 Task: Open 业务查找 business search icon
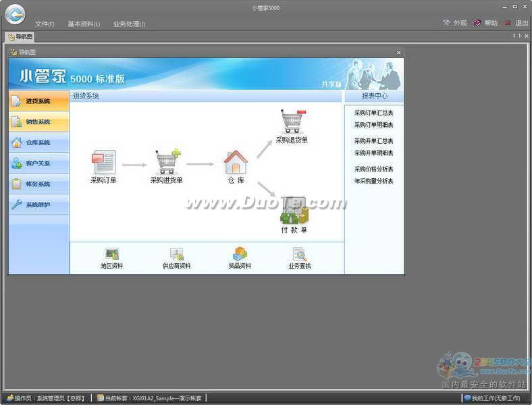point(300,254)
